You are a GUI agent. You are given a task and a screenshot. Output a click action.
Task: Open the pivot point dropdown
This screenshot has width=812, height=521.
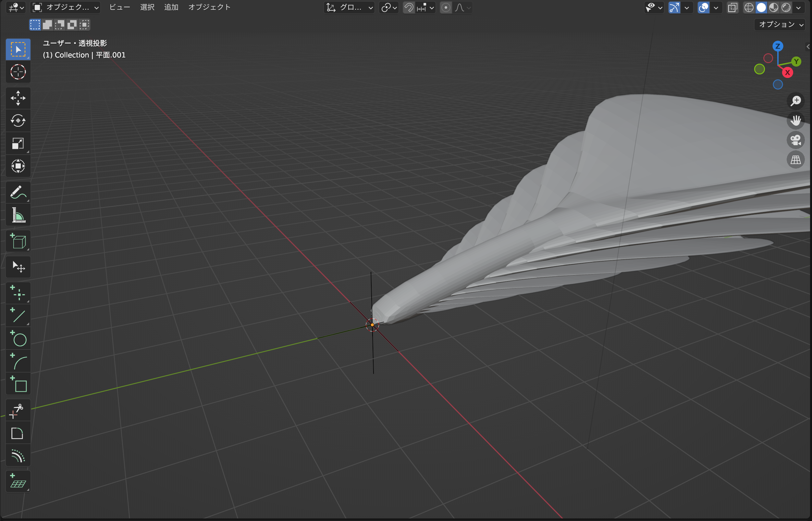coord(389,7)
